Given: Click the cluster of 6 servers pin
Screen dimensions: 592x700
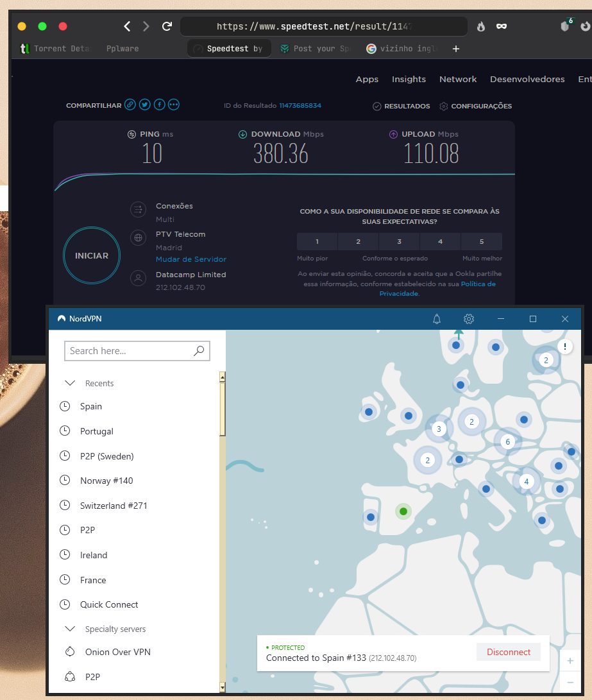Looking at the screenshot, I should pyautogui.click(x=508, y=442).
